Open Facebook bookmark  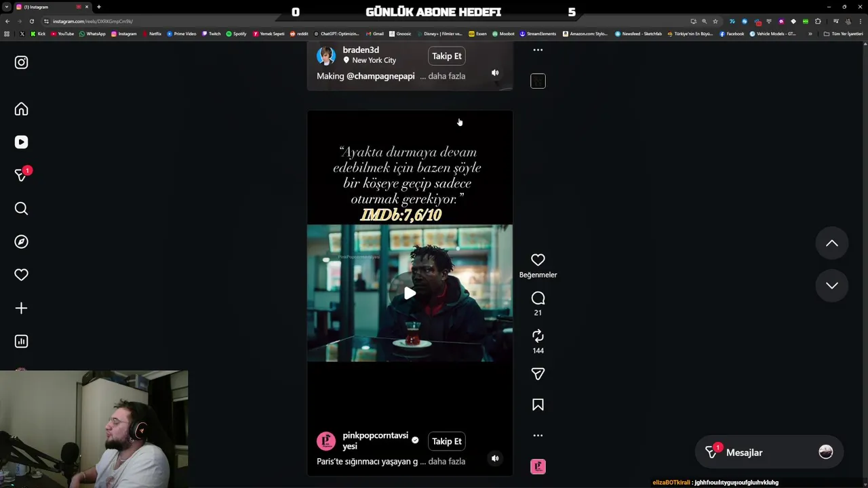732,33
